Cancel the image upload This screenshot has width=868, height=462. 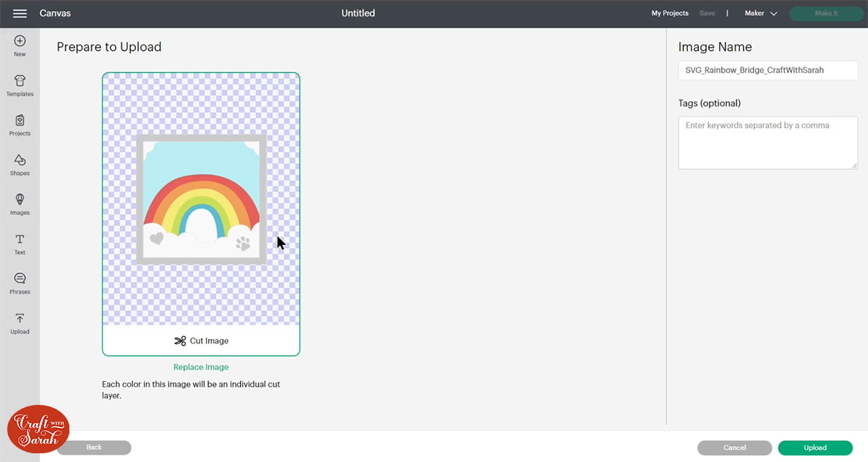point(734,448)
